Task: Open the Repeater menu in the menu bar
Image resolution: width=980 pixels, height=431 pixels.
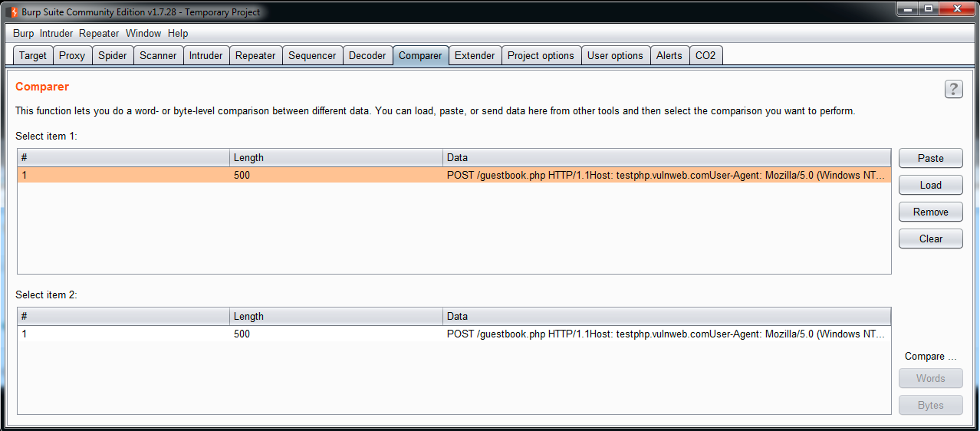Action: 99,34
